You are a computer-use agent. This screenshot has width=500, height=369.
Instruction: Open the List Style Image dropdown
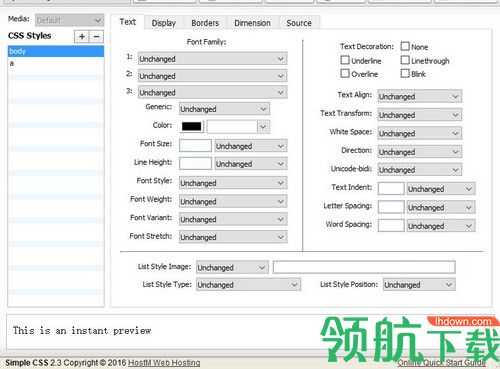232,267
